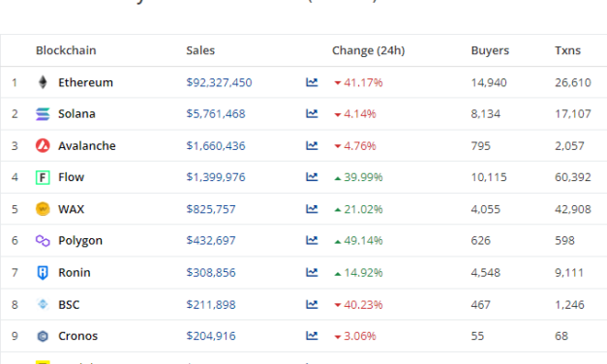Open the Solana blockchain link
607x364 pixels.
point(76,114)
